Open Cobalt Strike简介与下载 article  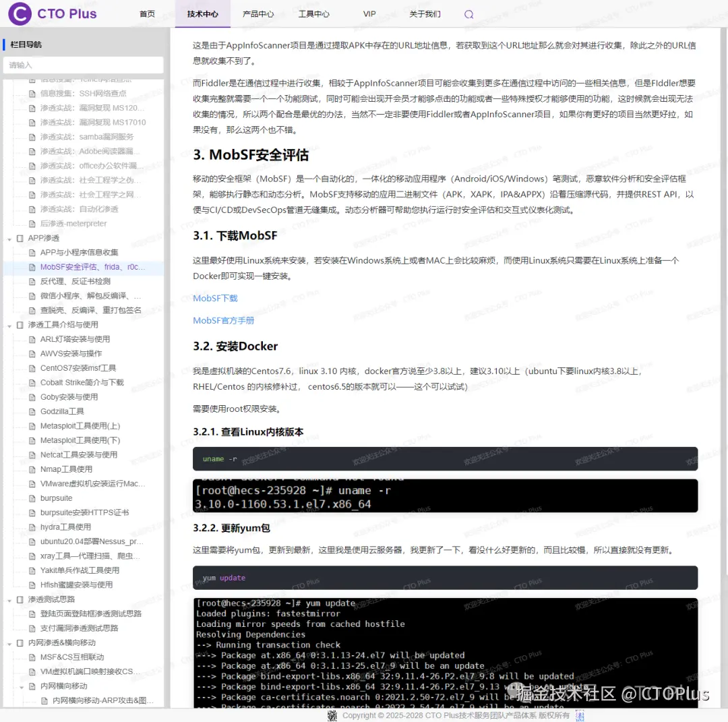tap(82, 382)
